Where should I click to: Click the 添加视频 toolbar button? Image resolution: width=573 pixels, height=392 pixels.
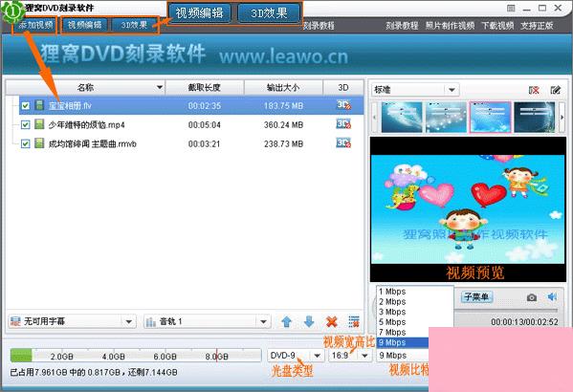(35, 25)
